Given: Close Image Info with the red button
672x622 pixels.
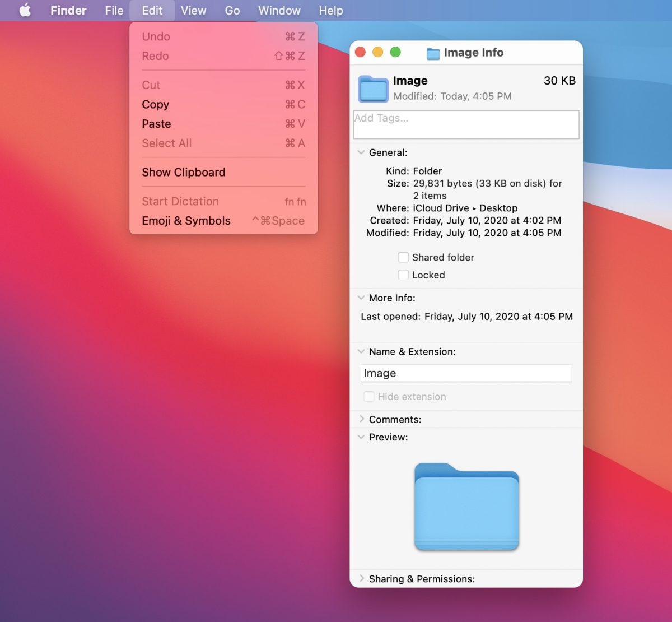Looking at the screenshot, I should tap(361, 52).
